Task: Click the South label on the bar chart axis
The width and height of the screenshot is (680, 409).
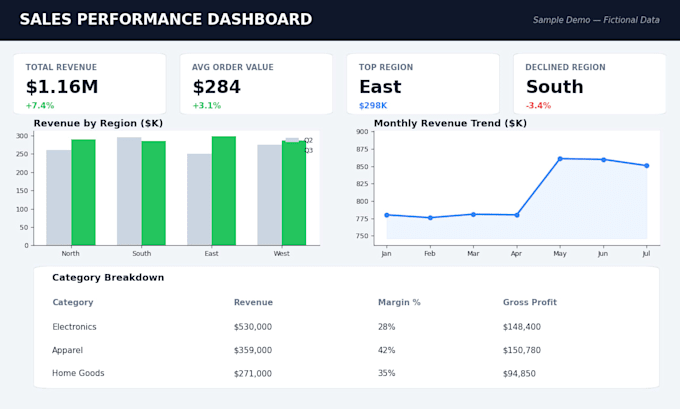Action: point(142,253)
